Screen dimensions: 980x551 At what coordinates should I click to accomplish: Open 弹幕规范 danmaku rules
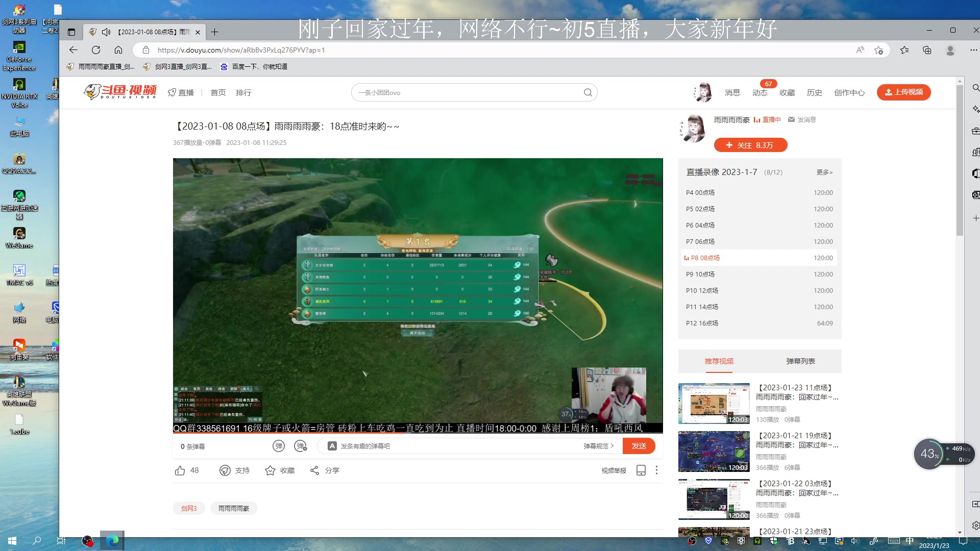tap(599, 446)
